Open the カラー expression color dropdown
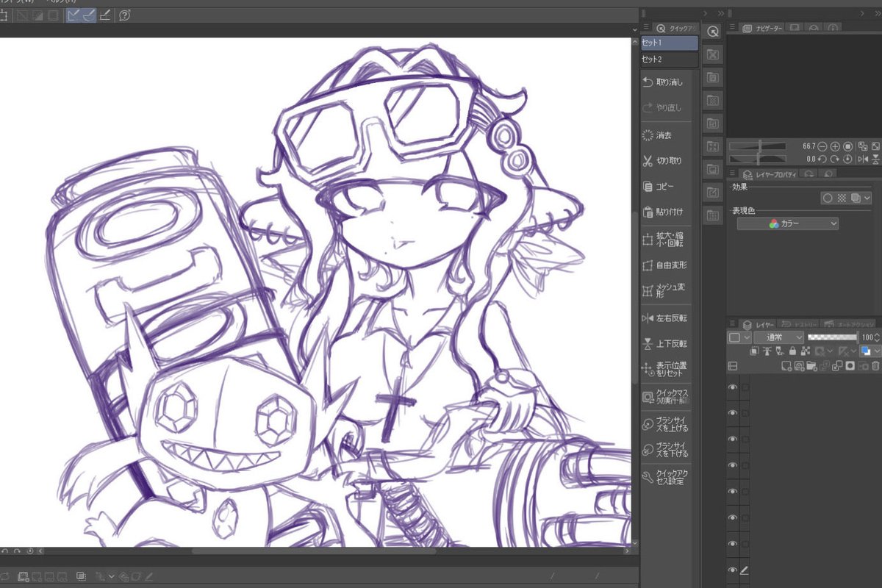Viewport: 882px width, 588px height. click(788, 223)
